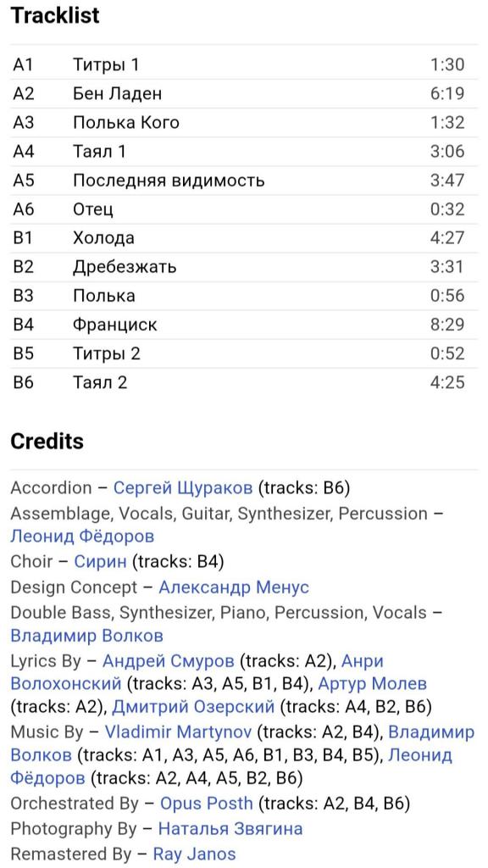Viewport: 488px width, 868px height.
Task: Click the Холода track title
Action: (x=103, y=238)
